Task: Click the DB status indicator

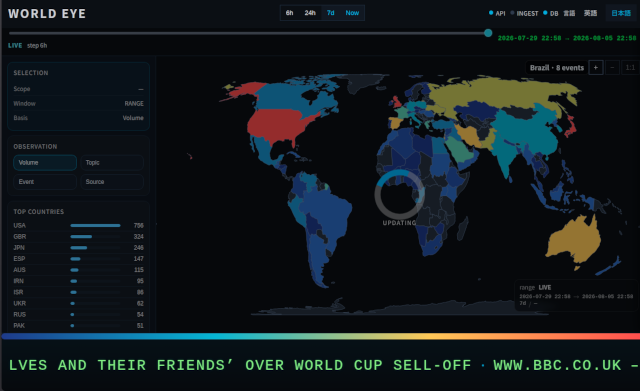Action: [x=551, y=13]
